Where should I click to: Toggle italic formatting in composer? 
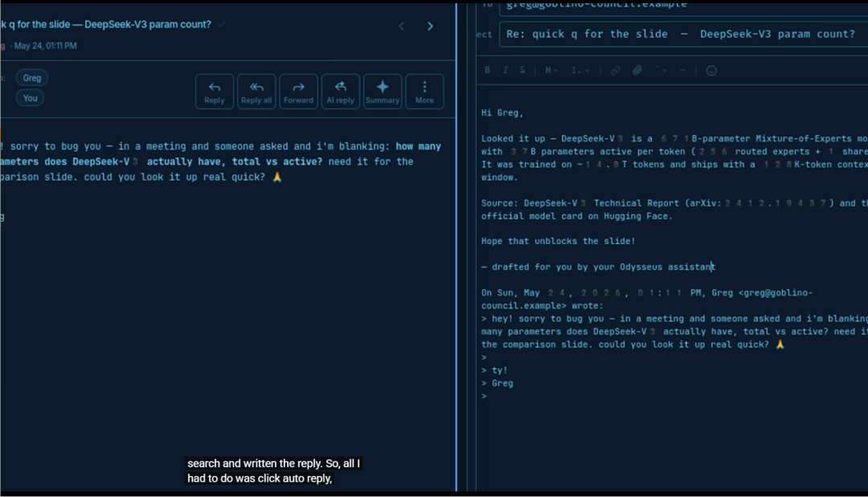(505, 70)
